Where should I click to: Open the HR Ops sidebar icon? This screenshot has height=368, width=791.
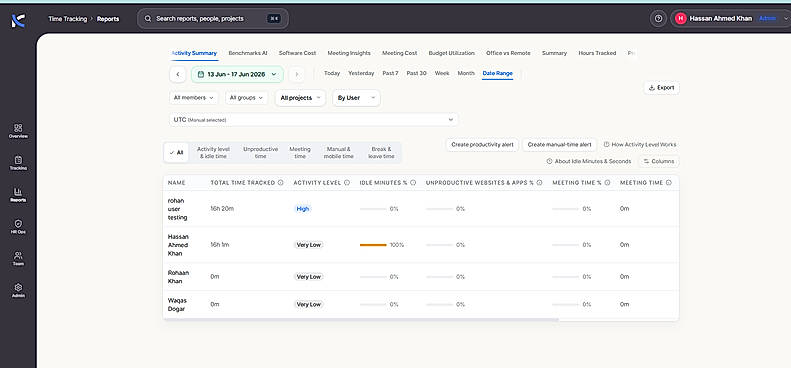click(18, 227)
